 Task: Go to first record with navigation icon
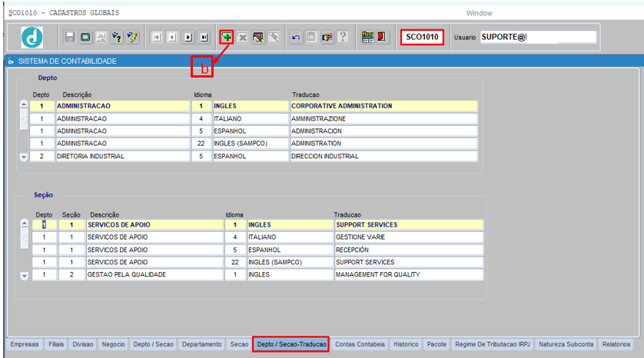[157, 38]
